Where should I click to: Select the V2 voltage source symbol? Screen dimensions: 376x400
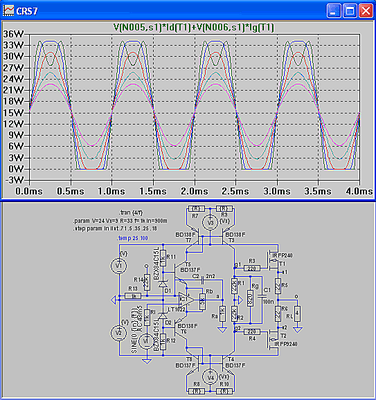coord(119,332)
